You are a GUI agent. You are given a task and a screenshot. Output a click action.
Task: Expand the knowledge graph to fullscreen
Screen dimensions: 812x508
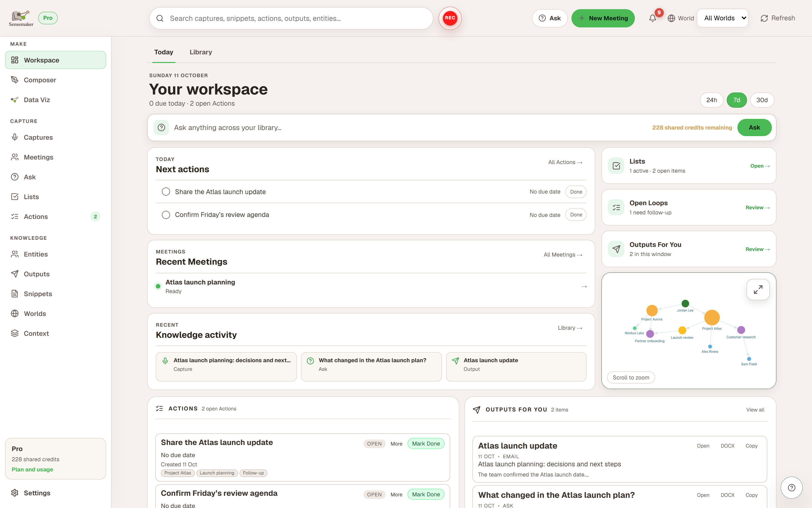click(758, 289)
